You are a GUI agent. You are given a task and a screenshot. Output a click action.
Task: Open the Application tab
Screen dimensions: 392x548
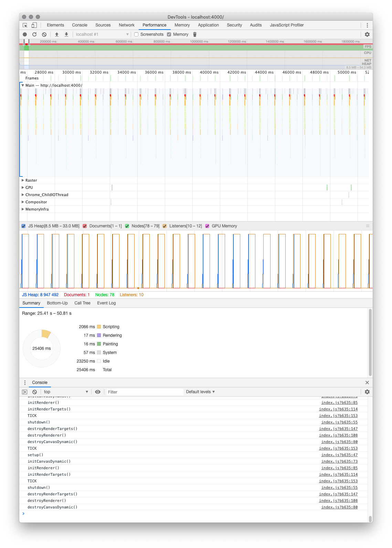[x=208, y=25]
